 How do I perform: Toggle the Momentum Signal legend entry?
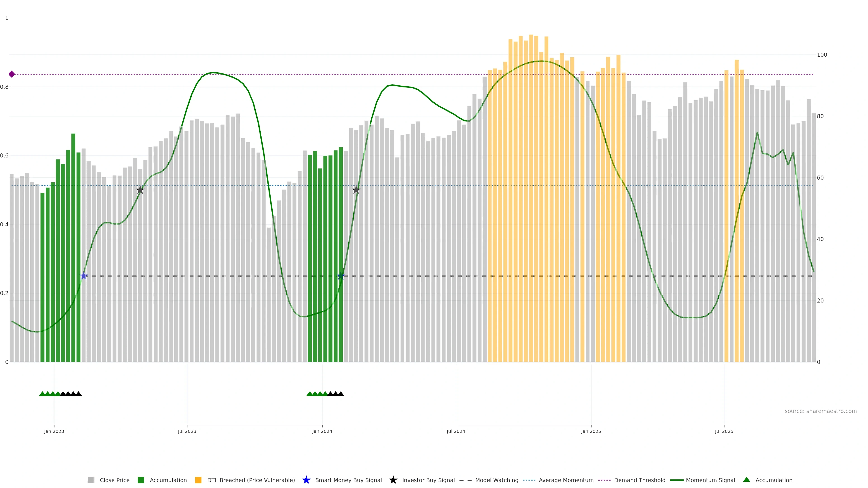710,480
